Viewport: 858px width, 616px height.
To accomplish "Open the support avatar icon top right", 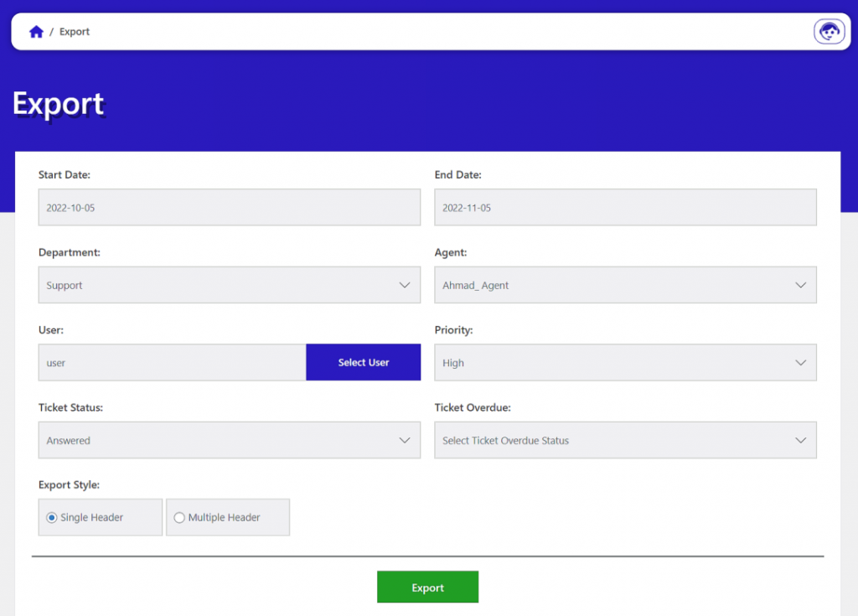I will click(x=829, y=31).
